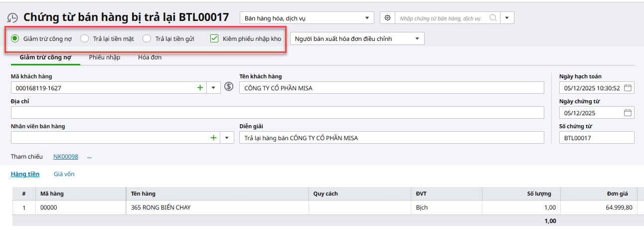Expand the Mã khách hàng dropdown arrow
644x230 pixels.
pos(213,88)
